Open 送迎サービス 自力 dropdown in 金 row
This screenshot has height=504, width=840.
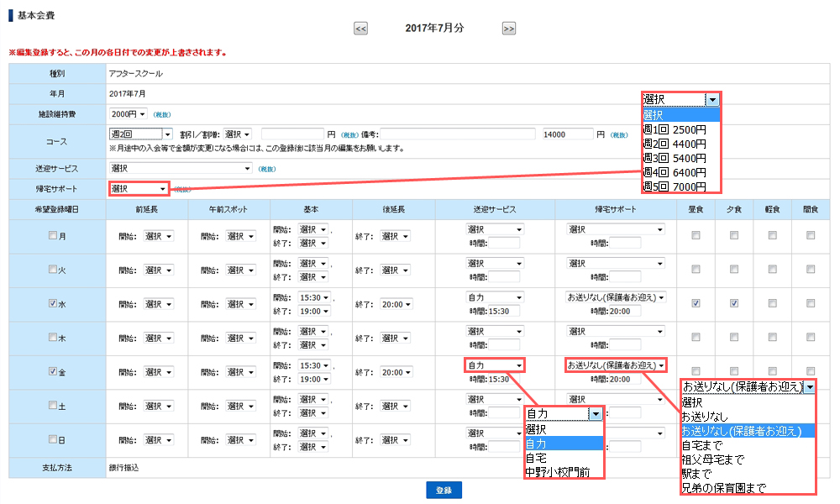click(495, 365)
